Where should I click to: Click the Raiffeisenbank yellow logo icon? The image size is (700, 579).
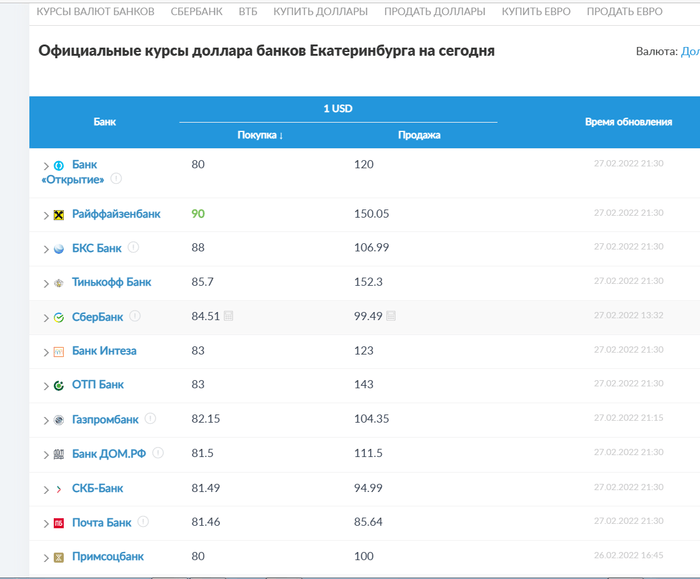pyautogui.click(x=58, y=215)
